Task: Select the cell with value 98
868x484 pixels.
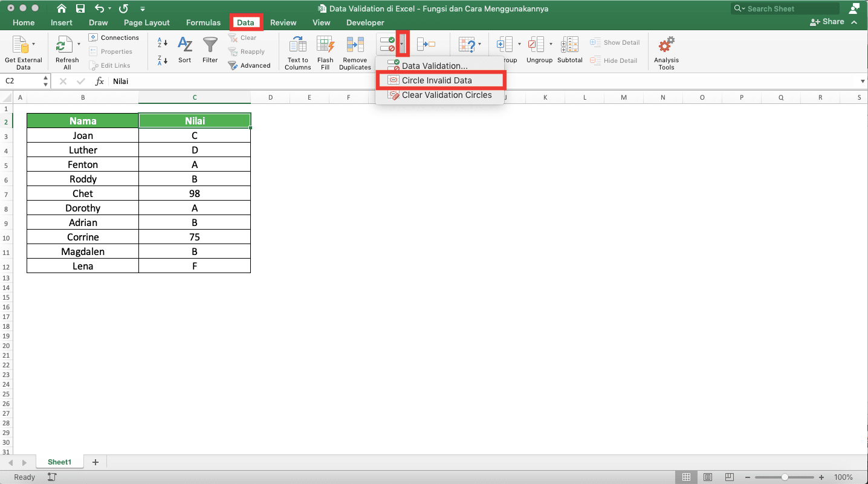Action: pos(195,193)
